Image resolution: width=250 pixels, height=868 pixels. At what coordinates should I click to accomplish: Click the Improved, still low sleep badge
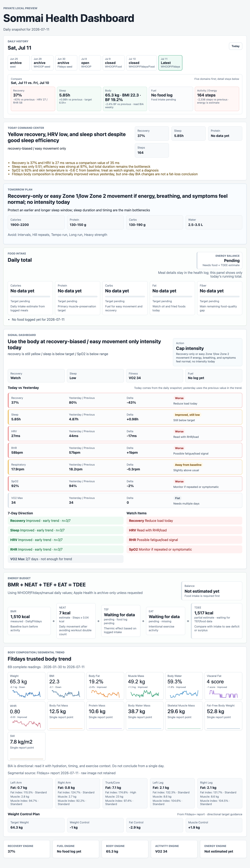point(187,415)
